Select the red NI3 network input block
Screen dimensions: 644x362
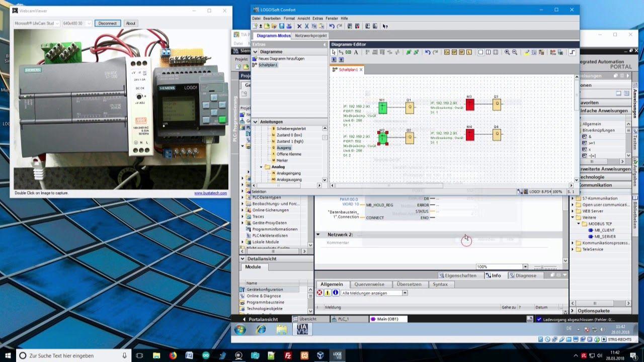point(470,105)
